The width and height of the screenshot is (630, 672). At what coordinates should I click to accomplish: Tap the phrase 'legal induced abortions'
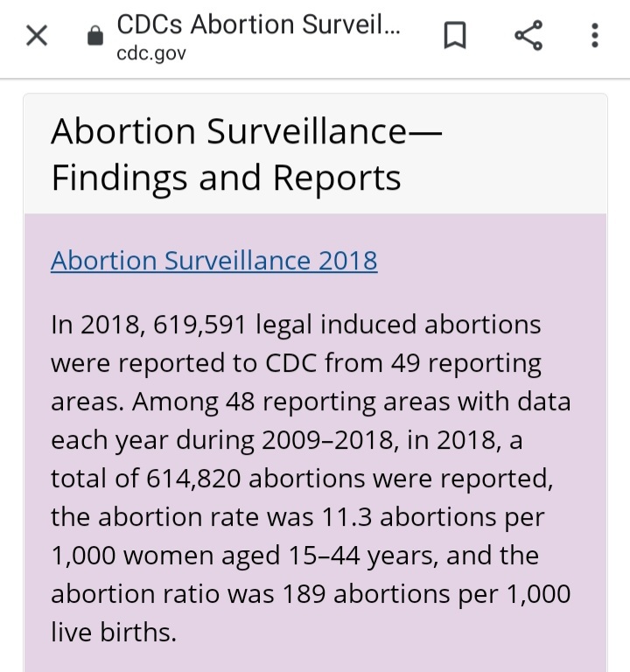click(x=398, y=325)
